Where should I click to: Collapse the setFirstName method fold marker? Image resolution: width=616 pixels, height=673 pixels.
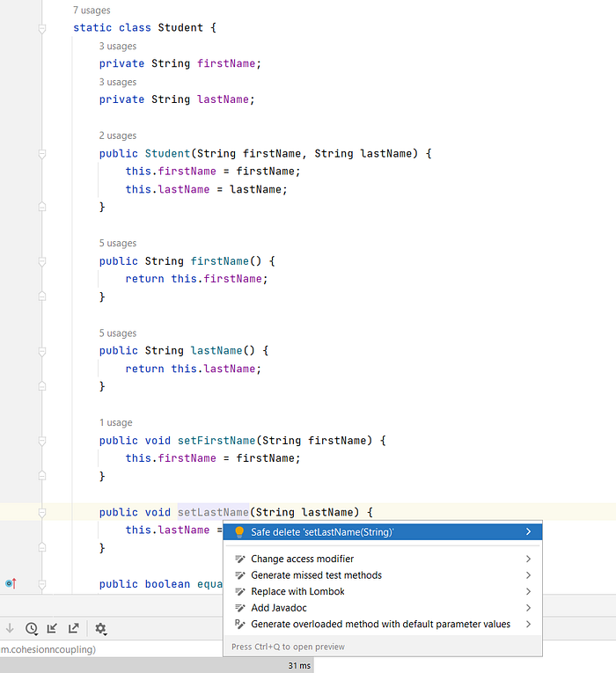42,441
